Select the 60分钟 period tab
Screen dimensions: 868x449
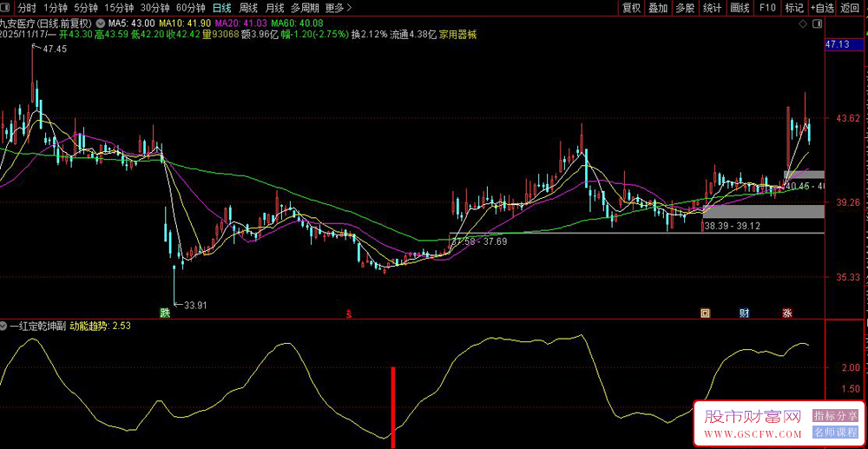pyautogui.click(x=190, y=8)
